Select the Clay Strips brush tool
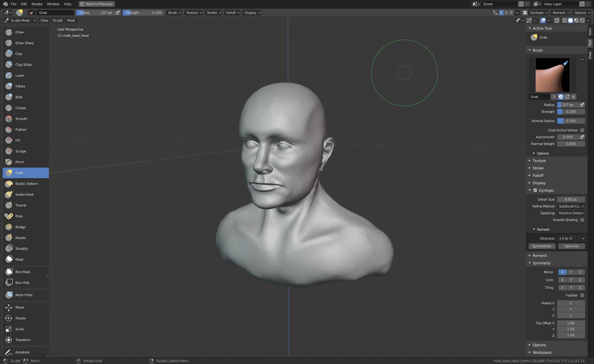 [24, 65]
